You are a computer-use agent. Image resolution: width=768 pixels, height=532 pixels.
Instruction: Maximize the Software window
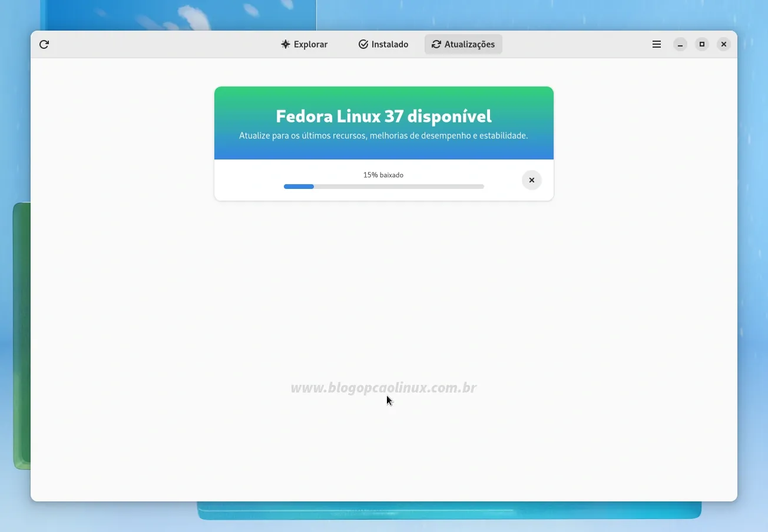(702, 44)
